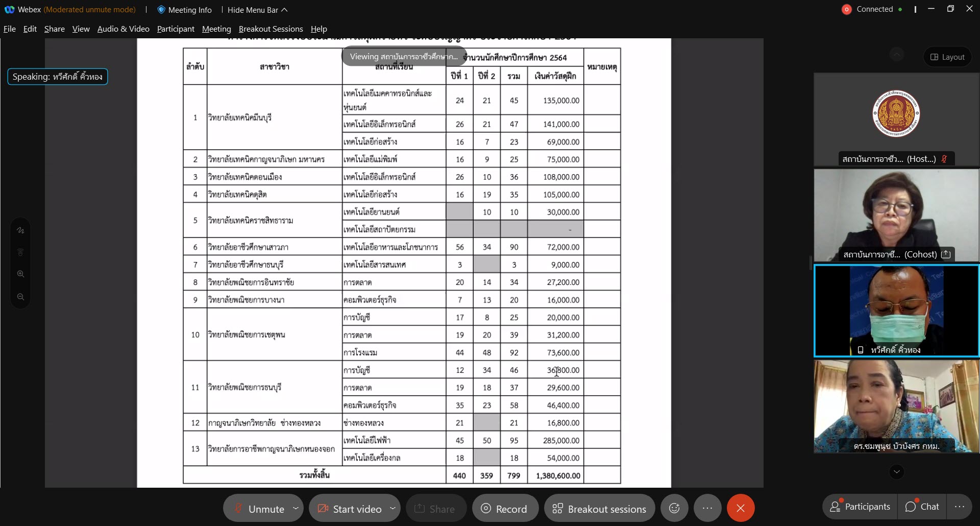980x526 pixels.
Task: Select the Host video thumbnail
Action: 896,119
